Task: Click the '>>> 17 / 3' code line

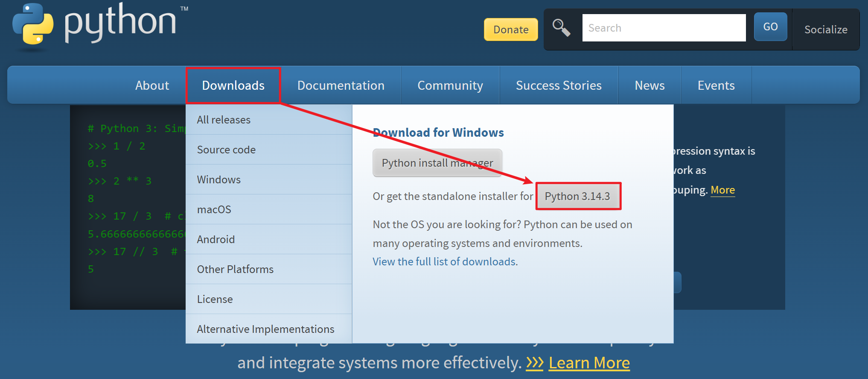Action: (136, 216)
